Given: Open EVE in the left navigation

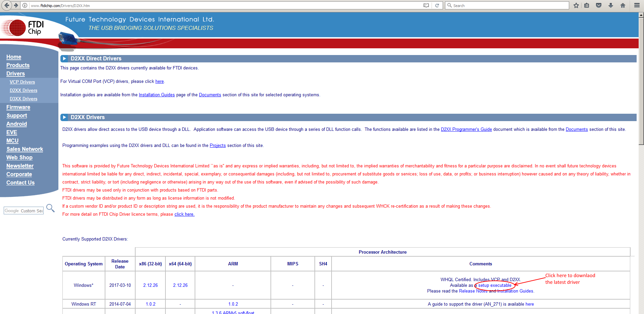Looking at the screenshot, I should 12,133.
